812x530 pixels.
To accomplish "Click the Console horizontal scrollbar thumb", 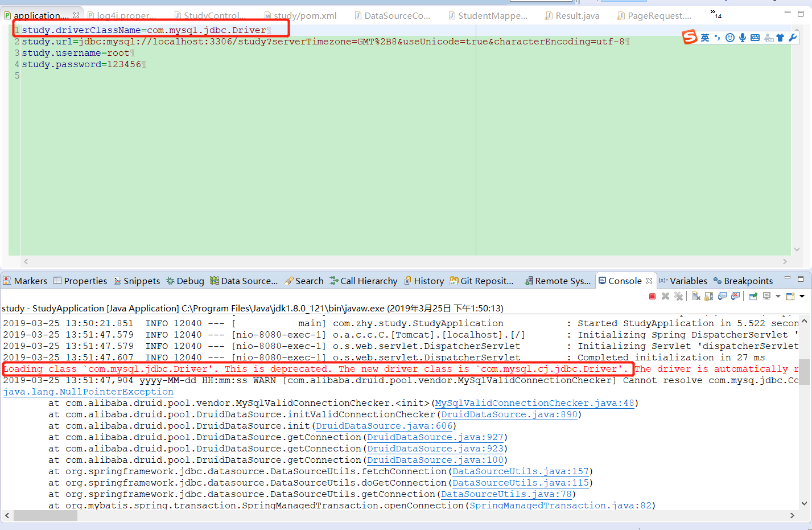I will click(x=46, y=515).
